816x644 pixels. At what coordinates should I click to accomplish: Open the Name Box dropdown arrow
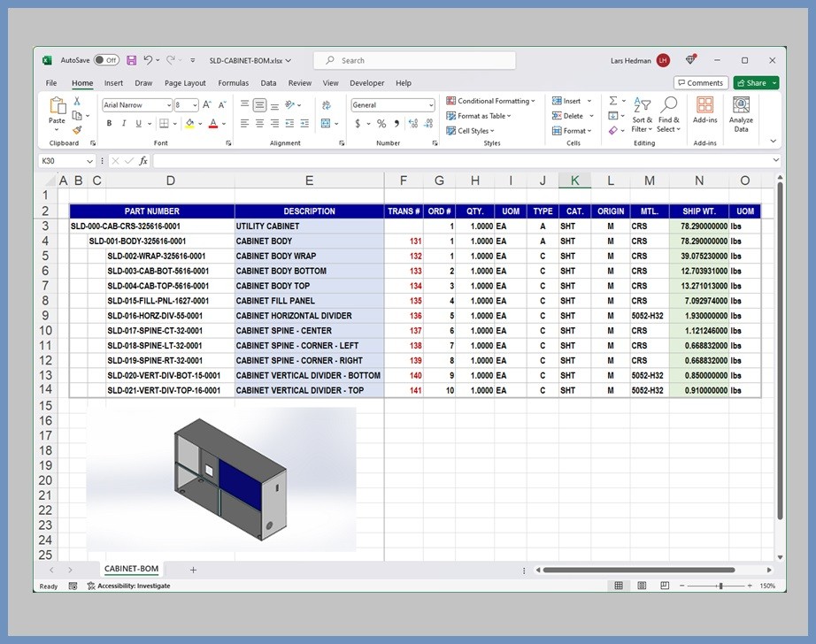tap(89, 161)
